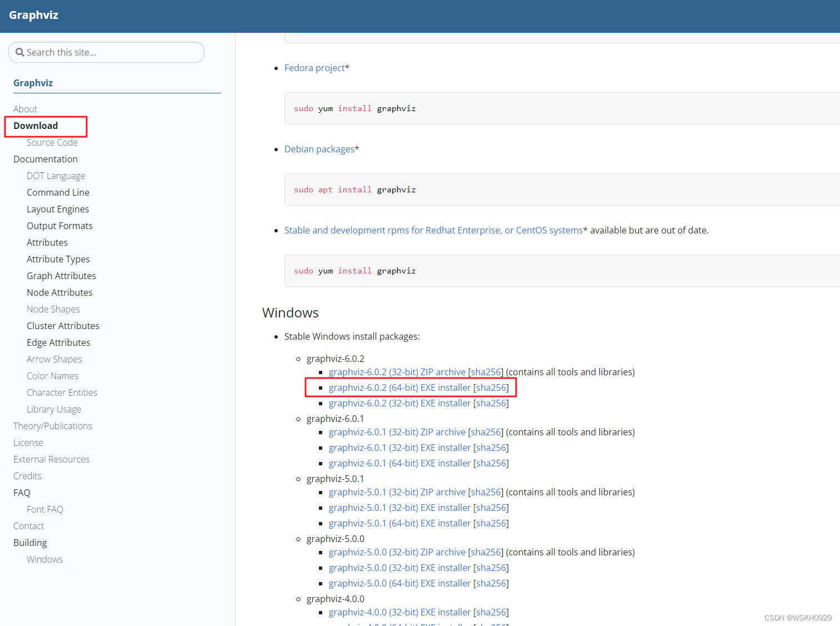
Task: Download graphviz-5.0.0 (64-bit) EXE installer
Action: click(400, 583)
